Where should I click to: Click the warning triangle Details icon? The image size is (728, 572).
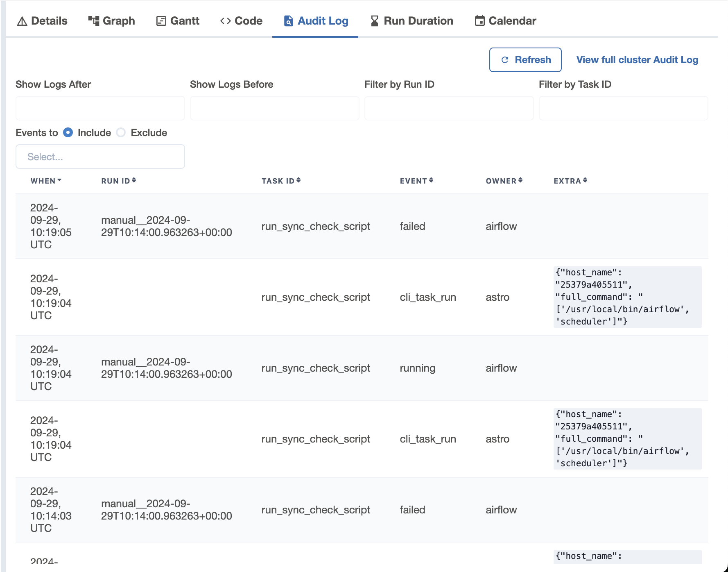[22, 21]
